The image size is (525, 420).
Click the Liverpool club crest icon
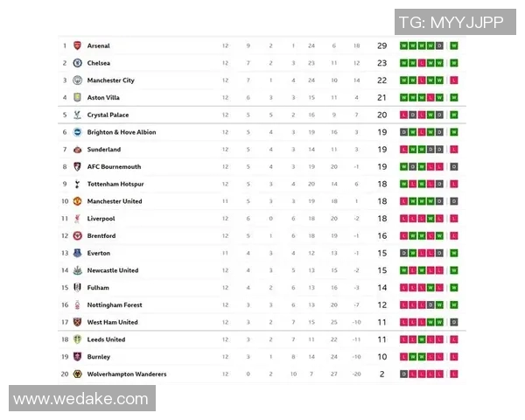tap(77, 219)
